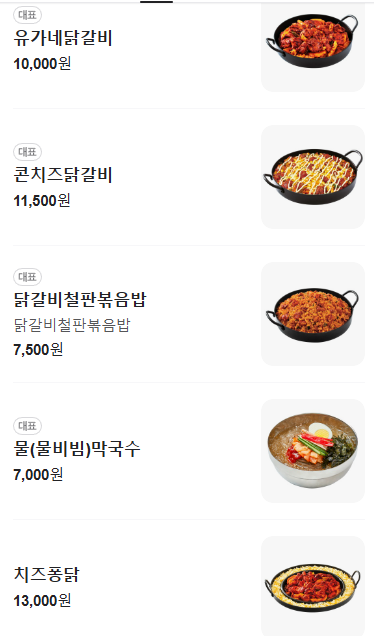This screenshot has width=374, height=636.
Task: Open the 물(물비빔)막국수 bowl photo
Action: coord(313,451)
